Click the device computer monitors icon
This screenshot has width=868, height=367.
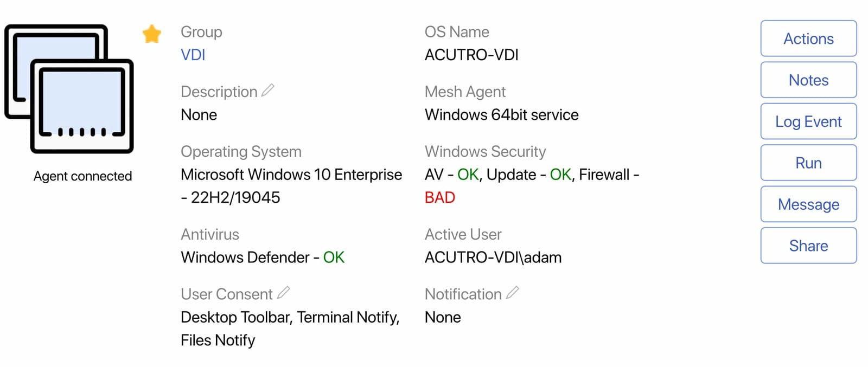click(69, 88)
